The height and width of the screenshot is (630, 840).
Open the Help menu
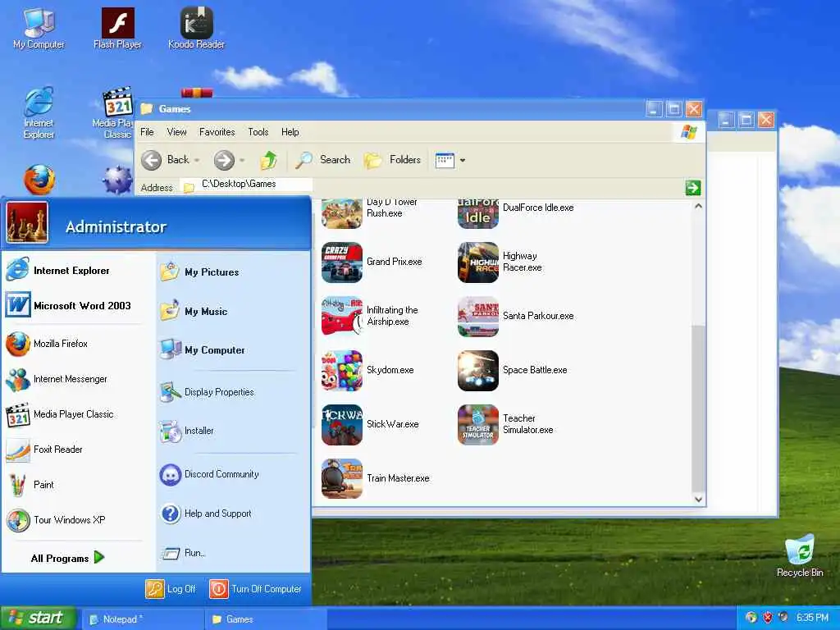290,132
